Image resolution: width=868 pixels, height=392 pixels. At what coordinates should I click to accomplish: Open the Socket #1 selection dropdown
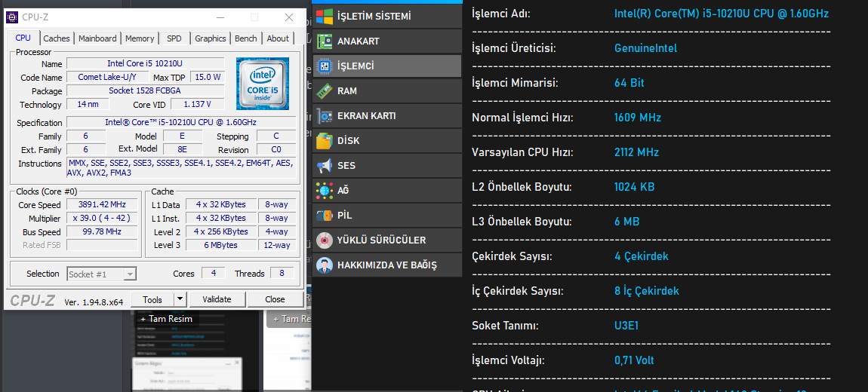click(x=102, y=274)
